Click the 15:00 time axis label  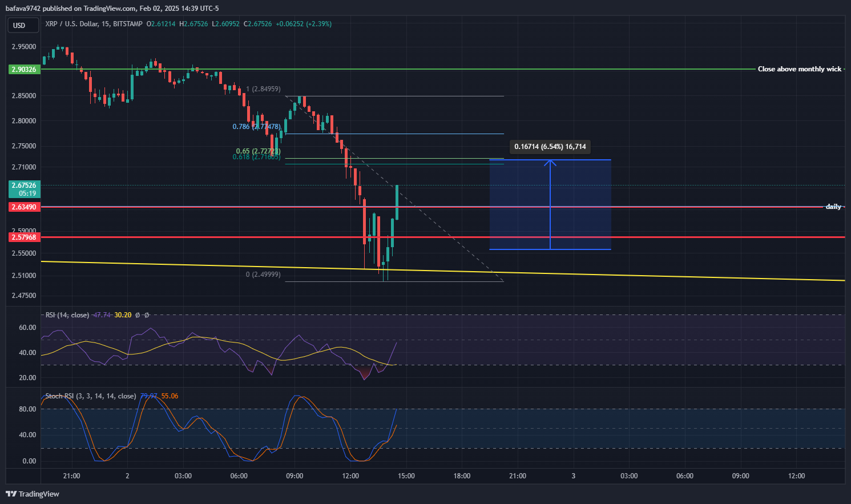tap(406, 476)
